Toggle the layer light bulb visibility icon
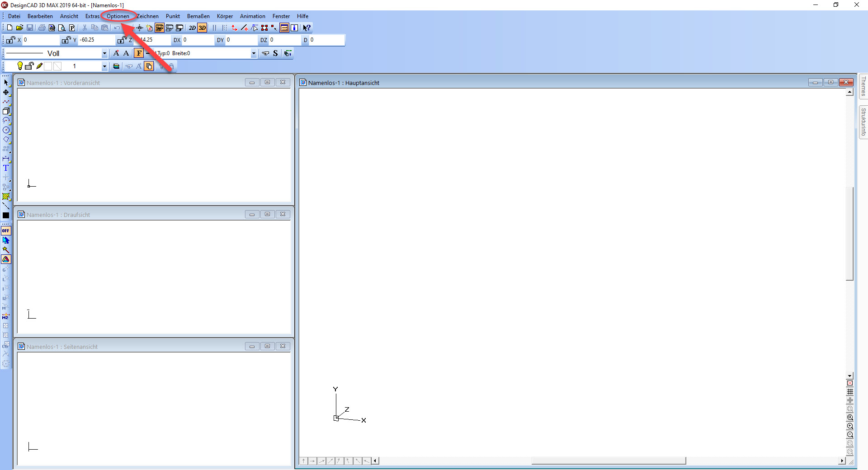Viewport: 868px width, 470px height. (x=20, y=66)
